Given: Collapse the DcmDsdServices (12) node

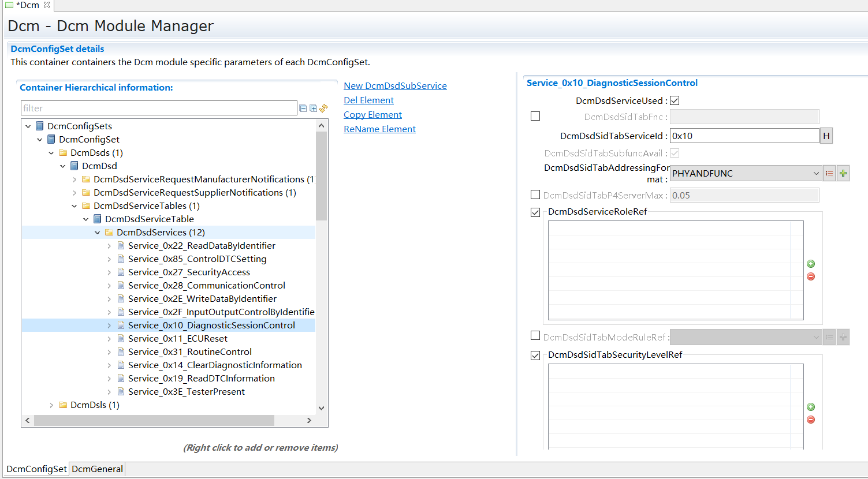Looking at the screenshot, I should [98, 233].
